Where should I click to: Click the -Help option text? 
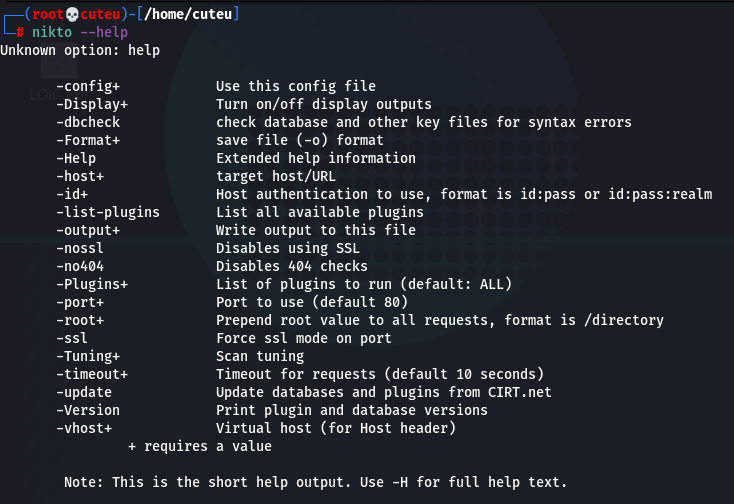(x=76, y=158)
